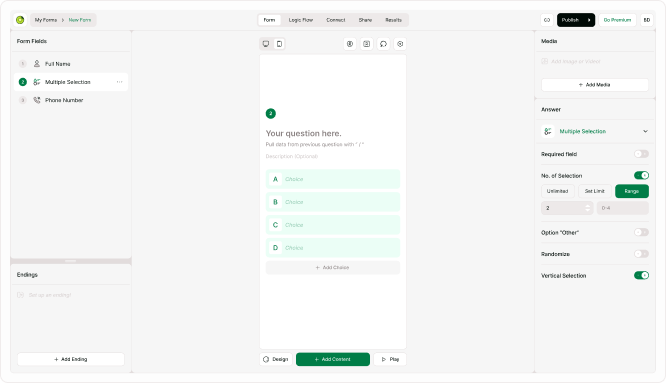666x383 pixels.
Task: Select the Range selection option
Action: pos(632,191)
